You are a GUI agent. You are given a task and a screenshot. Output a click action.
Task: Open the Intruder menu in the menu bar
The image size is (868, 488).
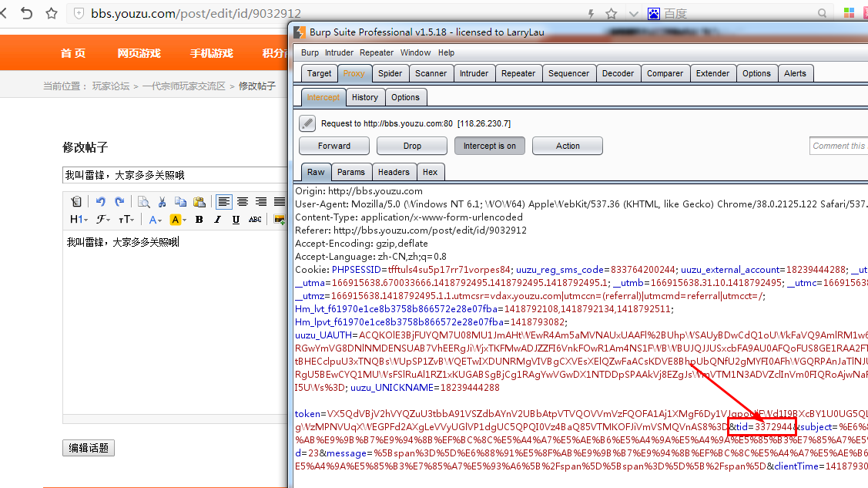click(340, 52)
